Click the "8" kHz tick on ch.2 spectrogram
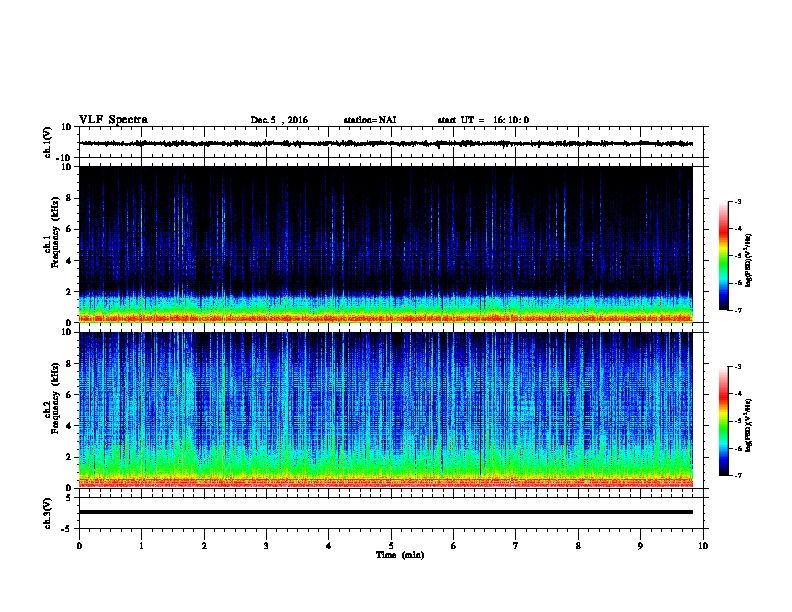 [69, 364]
